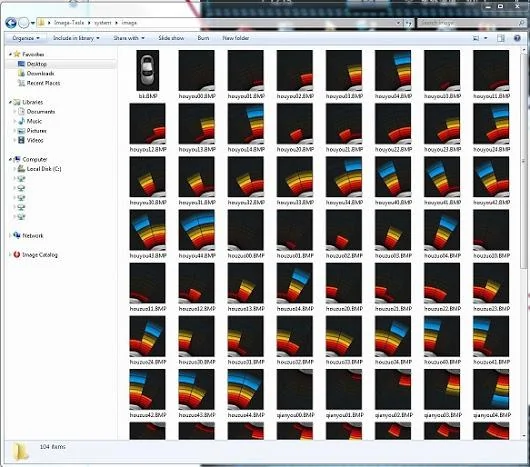Open Image Catalog in navigation pane

point(40,255)
